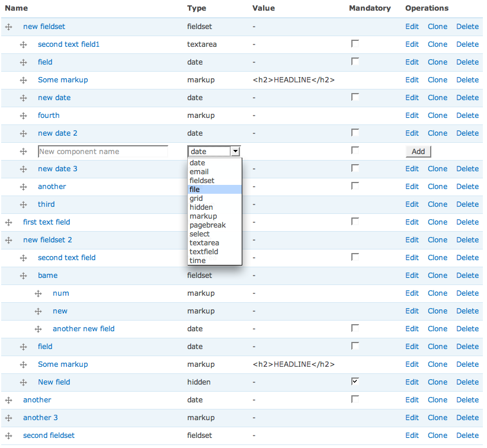The width and height of the screenshot is (487, 448).
Task: Delete the new date 3 component
Action: point(467,169)
